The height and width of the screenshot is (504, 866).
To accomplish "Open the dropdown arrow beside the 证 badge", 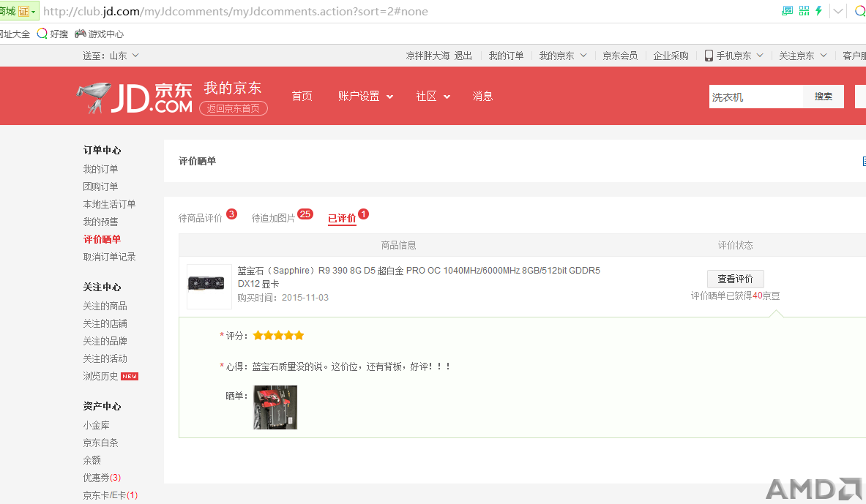I will coord(33,12).
